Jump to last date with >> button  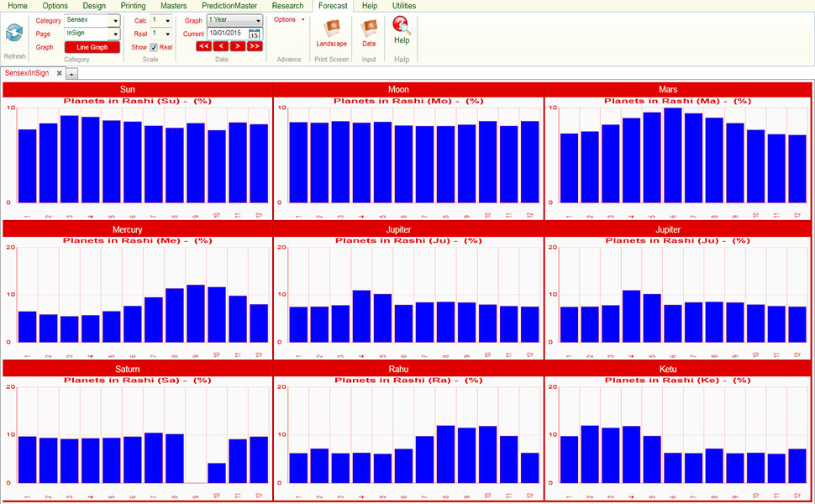(x=255, y=47)
